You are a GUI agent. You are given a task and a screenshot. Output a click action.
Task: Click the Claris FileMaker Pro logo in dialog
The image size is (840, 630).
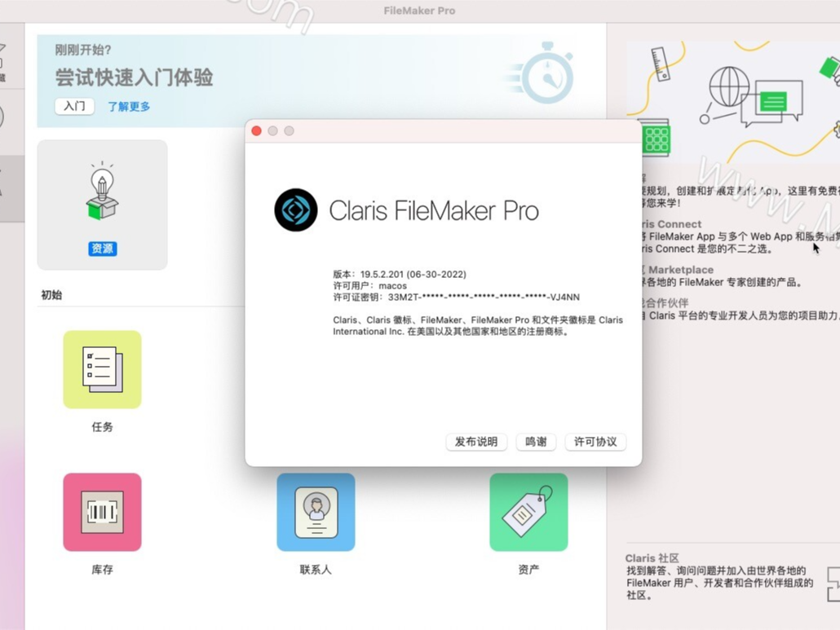[295, 210]
